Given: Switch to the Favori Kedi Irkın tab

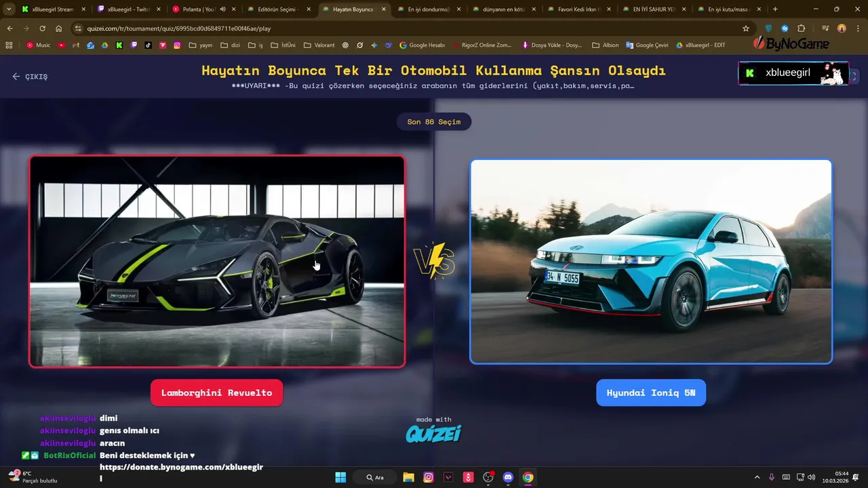Looking at the screenshot, I should click(x=578, y=9).
